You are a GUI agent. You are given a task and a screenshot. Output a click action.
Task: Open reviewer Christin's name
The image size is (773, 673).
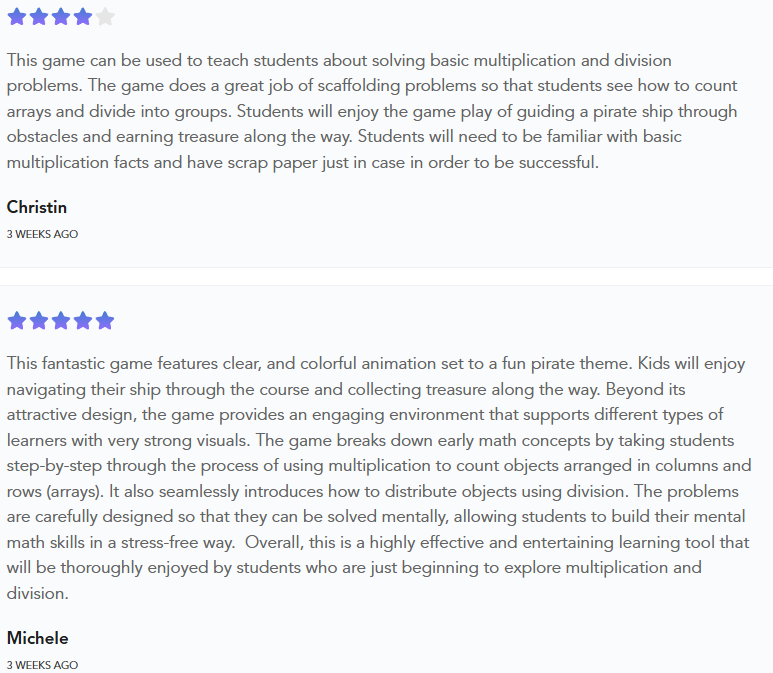pos(37,207)
